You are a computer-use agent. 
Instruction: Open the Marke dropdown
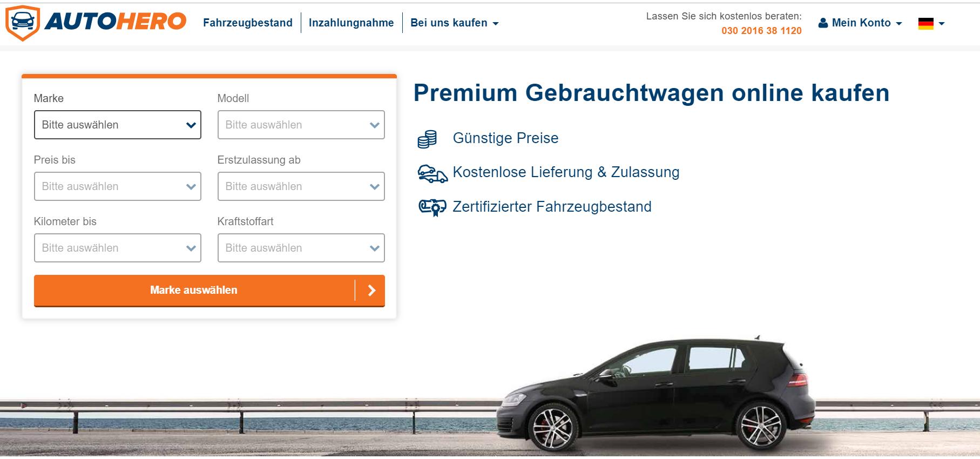click(x=118, y=125)
